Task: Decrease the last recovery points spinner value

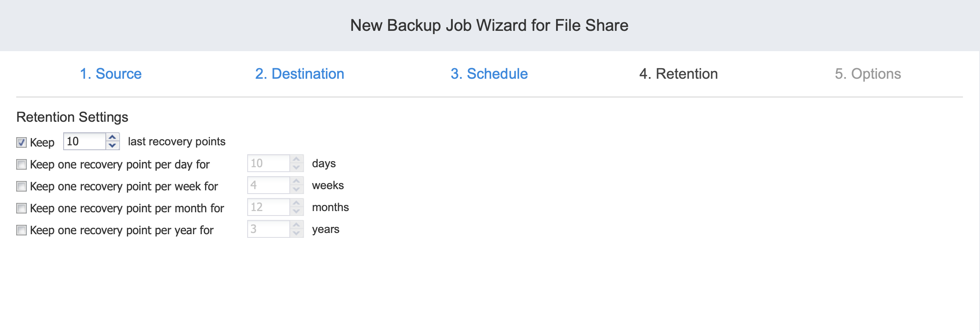Action: 112,145
